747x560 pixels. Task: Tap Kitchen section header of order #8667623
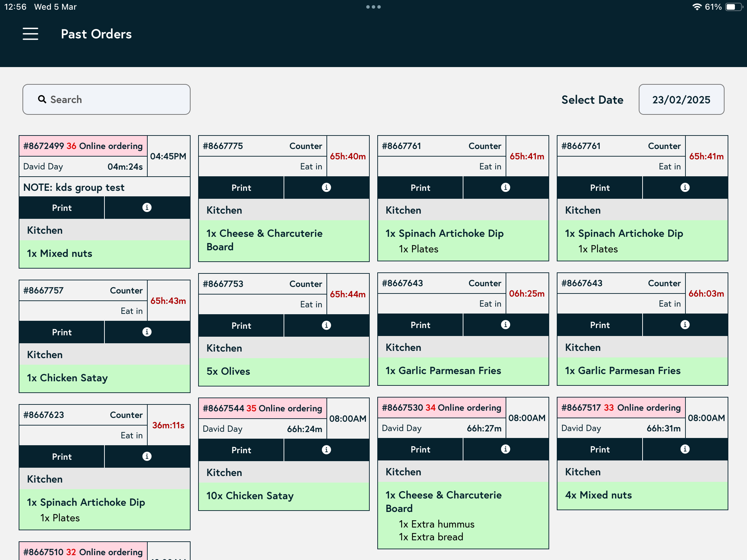pos(104,479)
